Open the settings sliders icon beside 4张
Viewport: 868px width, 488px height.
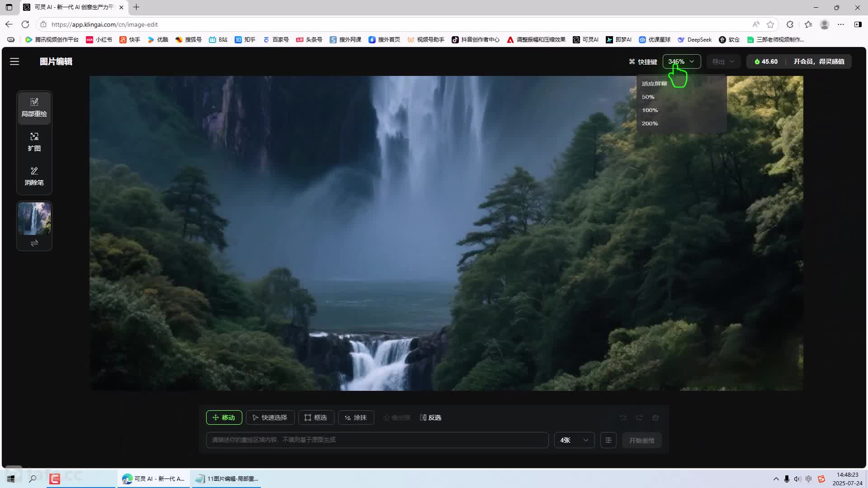(x=609, y=440)
